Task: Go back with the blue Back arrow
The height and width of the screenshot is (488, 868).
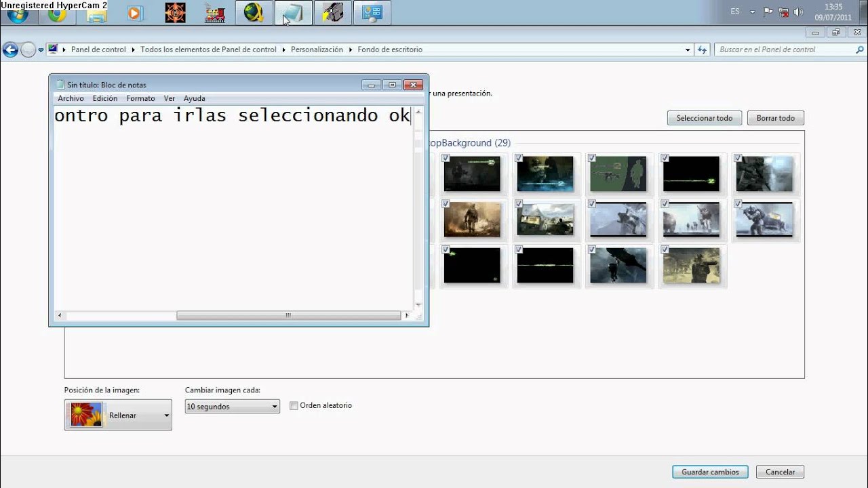Action: pos(10,49)
